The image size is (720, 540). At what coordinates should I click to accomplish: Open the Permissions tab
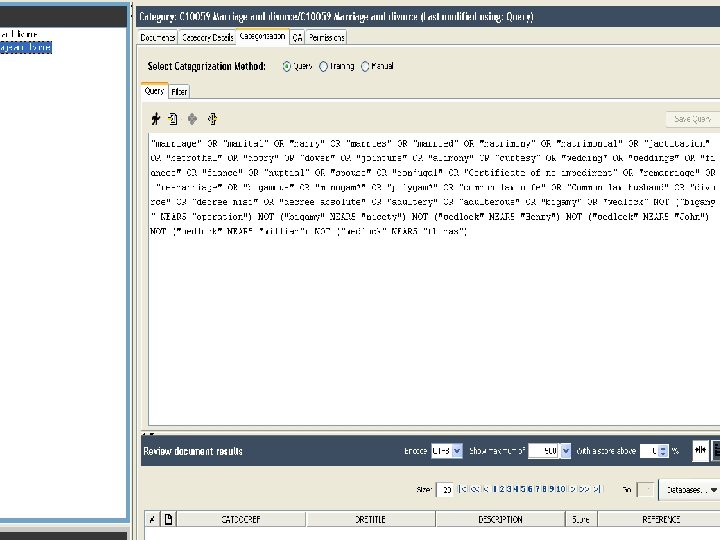326,38
